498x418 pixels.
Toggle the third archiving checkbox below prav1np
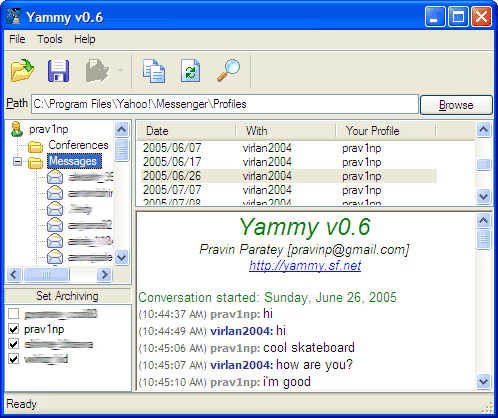14,344
